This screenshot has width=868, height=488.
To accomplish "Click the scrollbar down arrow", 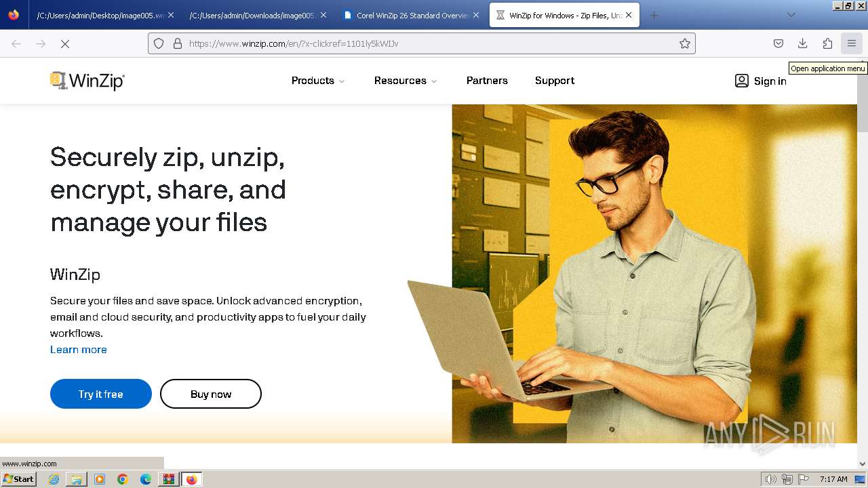I will 863,464.
